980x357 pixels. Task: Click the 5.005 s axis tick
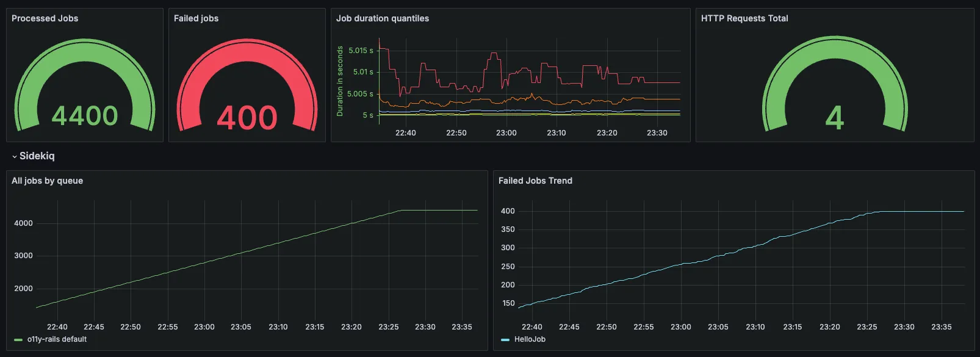pos(360,94)
